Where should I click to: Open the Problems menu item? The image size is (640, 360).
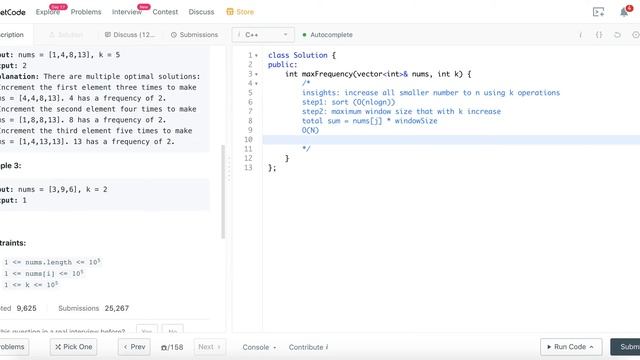[x=86, y=12]
